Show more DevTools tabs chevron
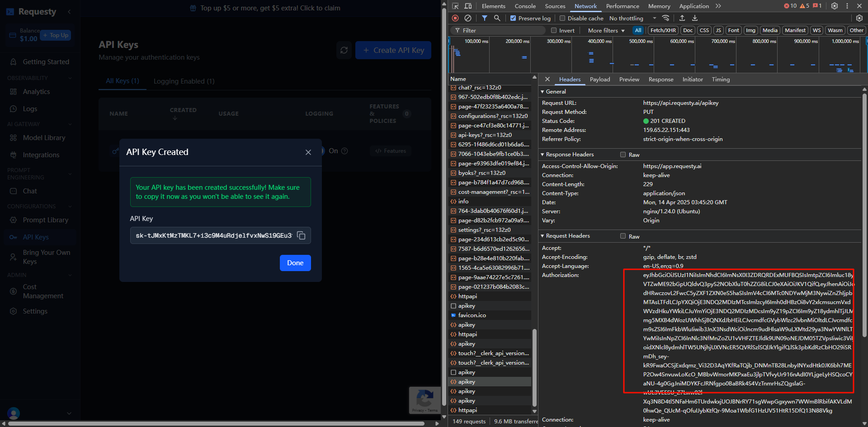This screenshot has width=868, height=427. click(718, 6)
